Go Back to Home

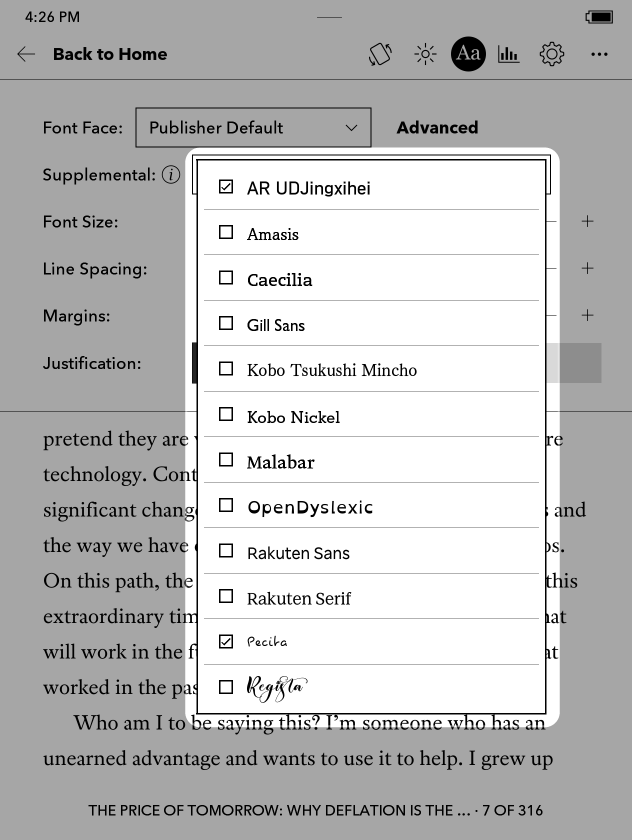coord(109,54)
